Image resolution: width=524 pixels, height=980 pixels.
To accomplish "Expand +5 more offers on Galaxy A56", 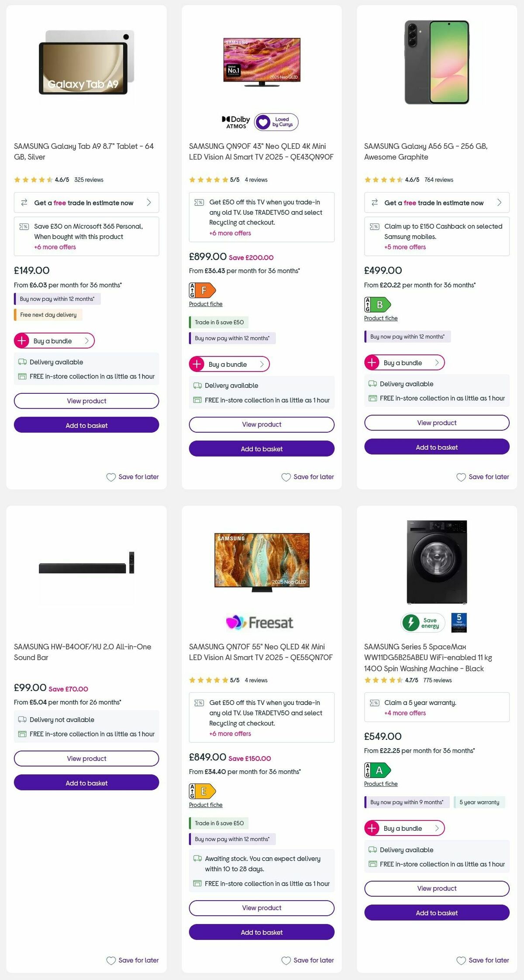I will click(x=404, y=247).
